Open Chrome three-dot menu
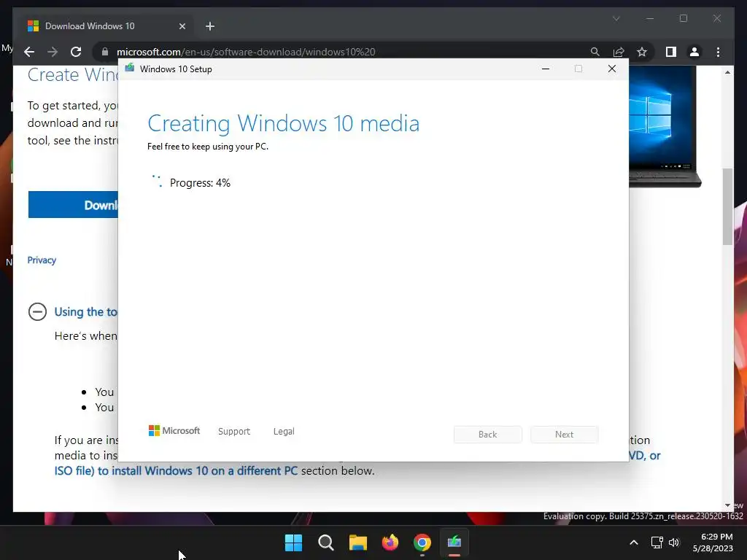This screenshot has width=747, height=560. point(718,52)
